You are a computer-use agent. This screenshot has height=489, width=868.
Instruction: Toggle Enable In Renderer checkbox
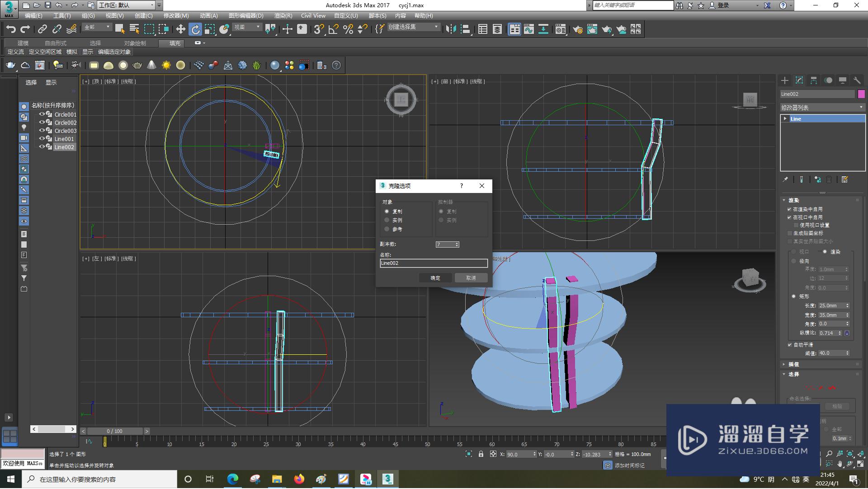point(789,210)
